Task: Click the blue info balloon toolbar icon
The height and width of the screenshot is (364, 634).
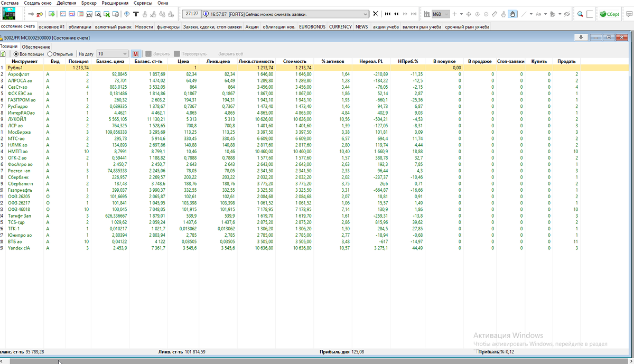Action: pyautogui.click(x=127, y=14)
